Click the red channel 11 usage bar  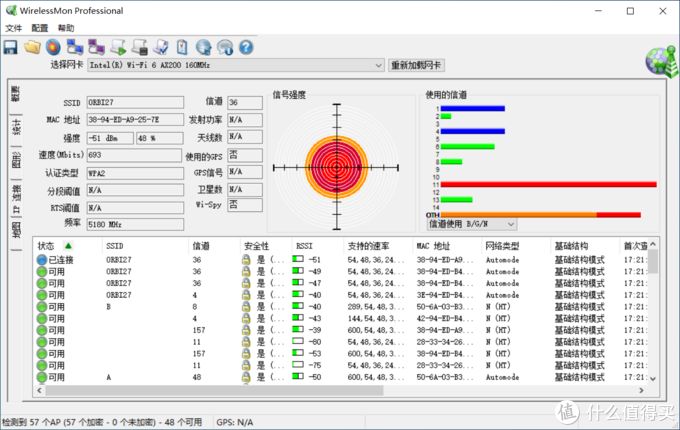coord(549,185)
